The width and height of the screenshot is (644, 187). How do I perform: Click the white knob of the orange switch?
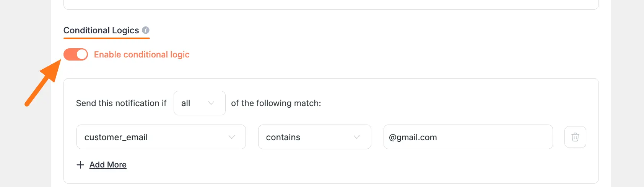(81, 54)
